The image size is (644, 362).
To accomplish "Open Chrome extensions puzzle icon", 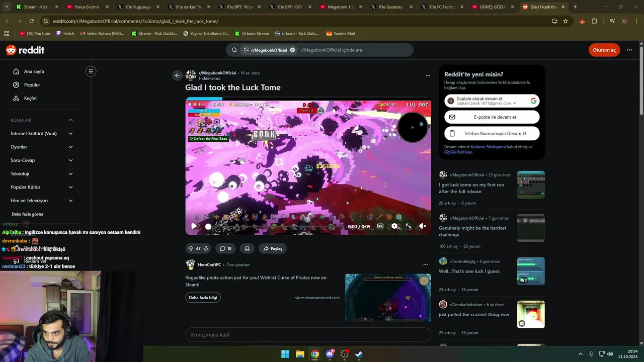I will pos(594,21).
